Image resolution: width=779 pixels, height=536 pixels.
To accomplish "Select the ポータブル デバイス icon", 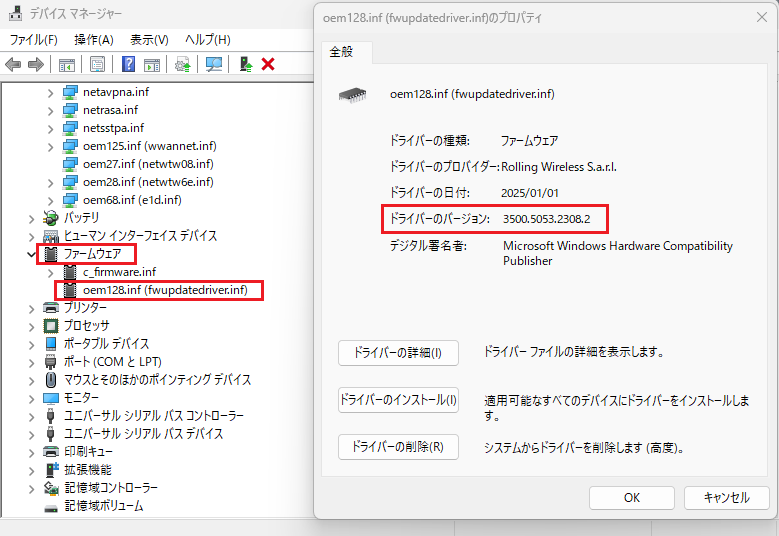I will coord(50,344).
